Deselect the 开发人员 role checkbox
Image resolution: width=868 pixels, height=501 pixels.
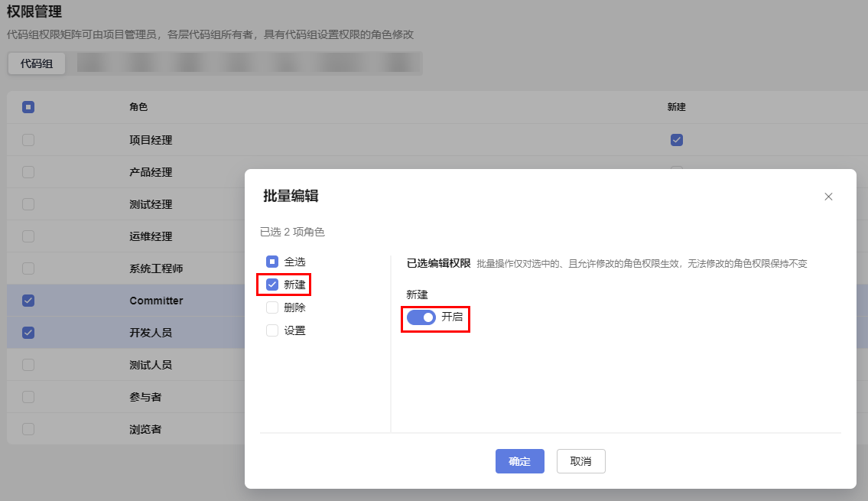[28, 332]
